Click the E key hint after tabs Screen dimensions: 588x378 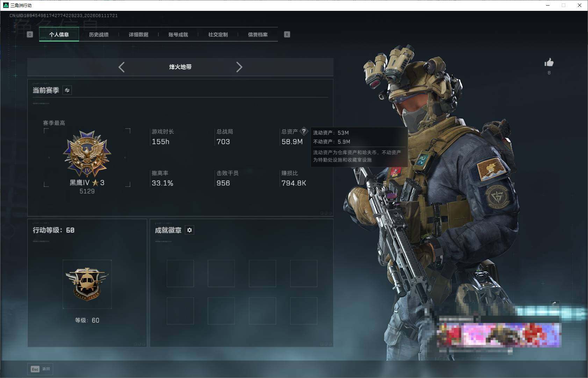287,34
